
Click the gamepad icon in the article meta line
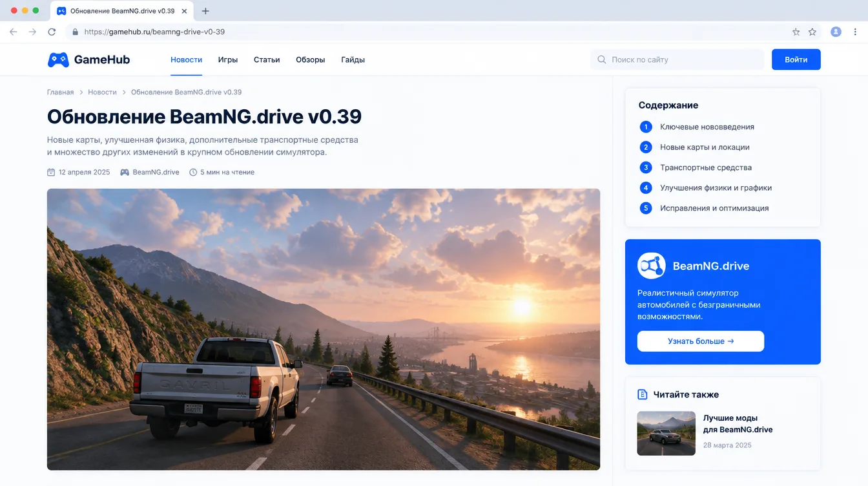[x=125, y=173]
